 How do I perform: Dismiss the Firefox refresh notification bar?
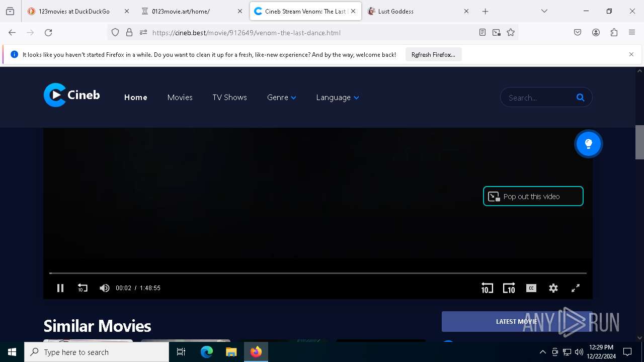coord(631,54)
